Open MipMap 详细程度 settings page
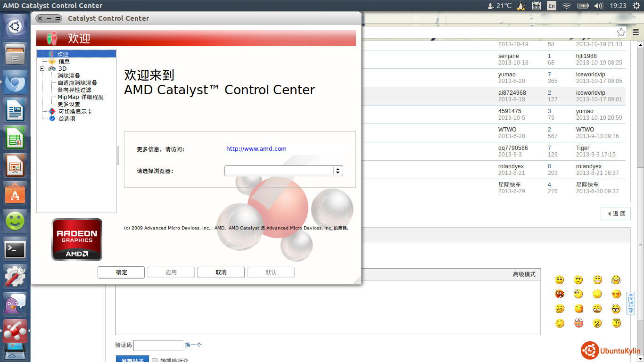 coord(80,97)
